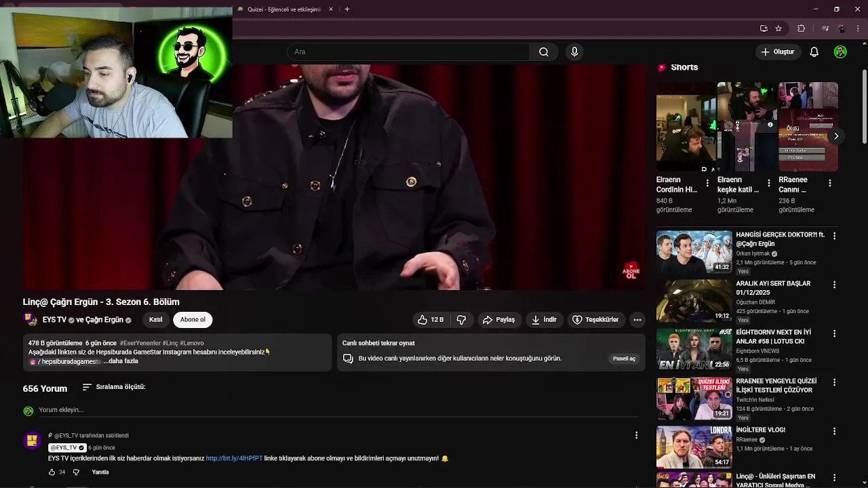Open options for RRaenee Canını short
The image size is (868, 488).
[829, 183]
